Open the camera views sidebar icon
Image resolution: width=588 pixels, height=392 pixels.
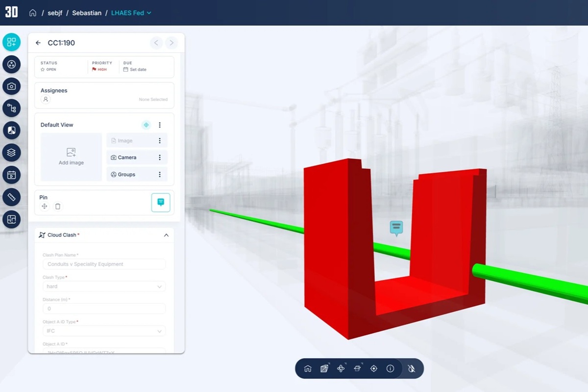[11, 86]
